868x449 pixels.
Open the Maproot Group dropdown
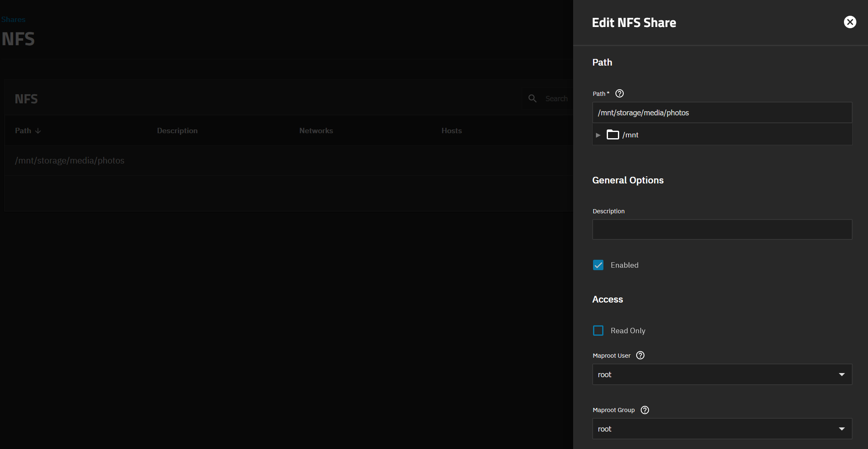click(722, 429)
